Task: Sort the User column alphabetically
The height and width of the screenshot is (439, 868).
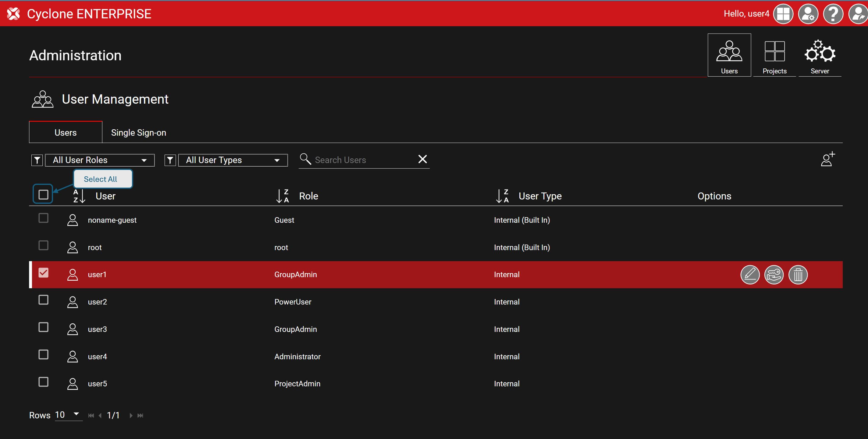Action: [x=80, y=196]
